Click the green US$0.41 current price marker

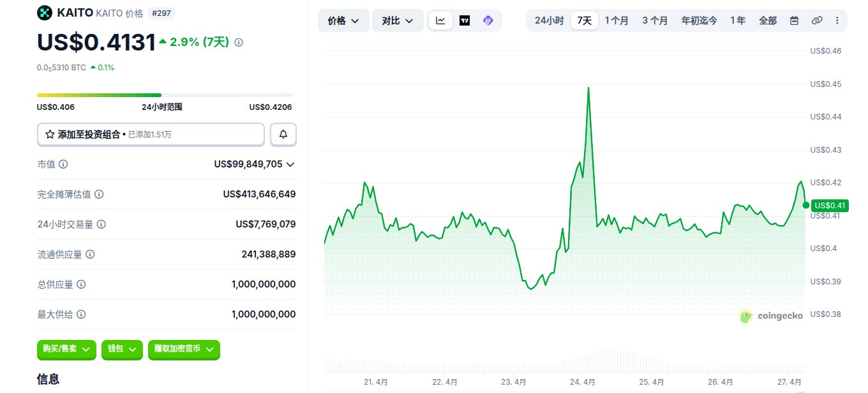830,205
